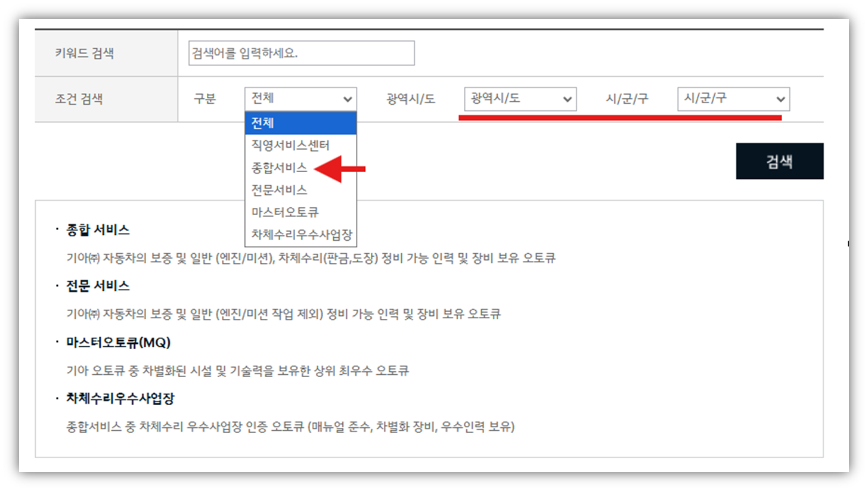Viewport: 868px width, 491px height.
Task: Click the 구분 text label
Action: (x=205, y=99)
